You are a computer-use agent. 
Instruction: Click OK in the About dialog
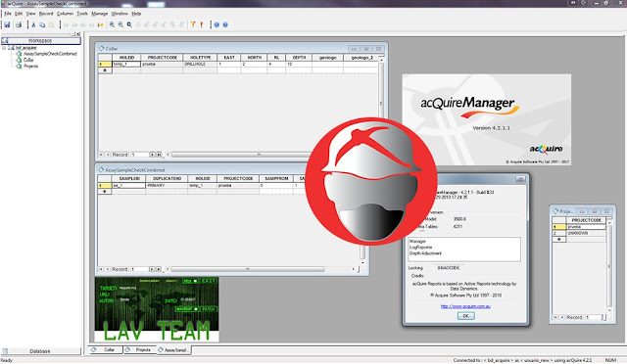click(x=466, y=316)
